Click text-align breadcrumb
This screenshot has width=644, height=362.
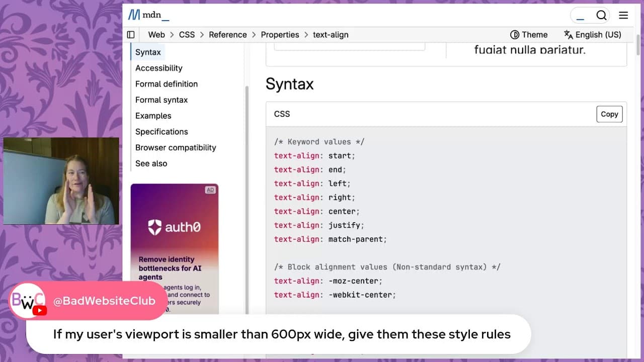(331, 35)
